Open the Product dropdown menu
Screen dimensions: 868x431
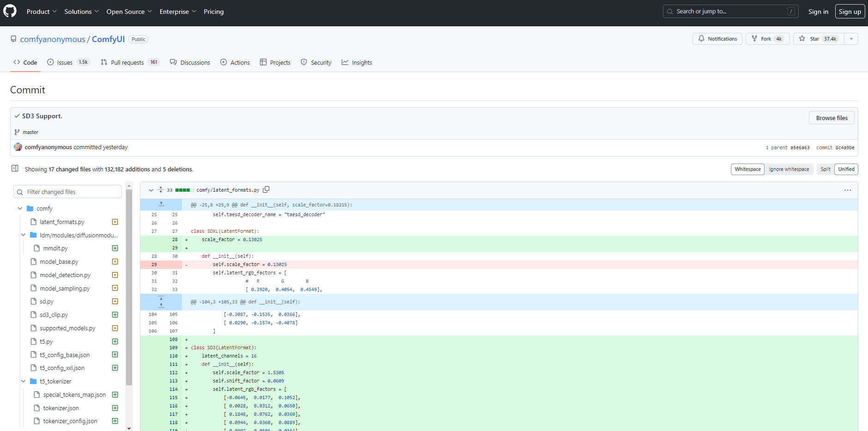[42, 12]
